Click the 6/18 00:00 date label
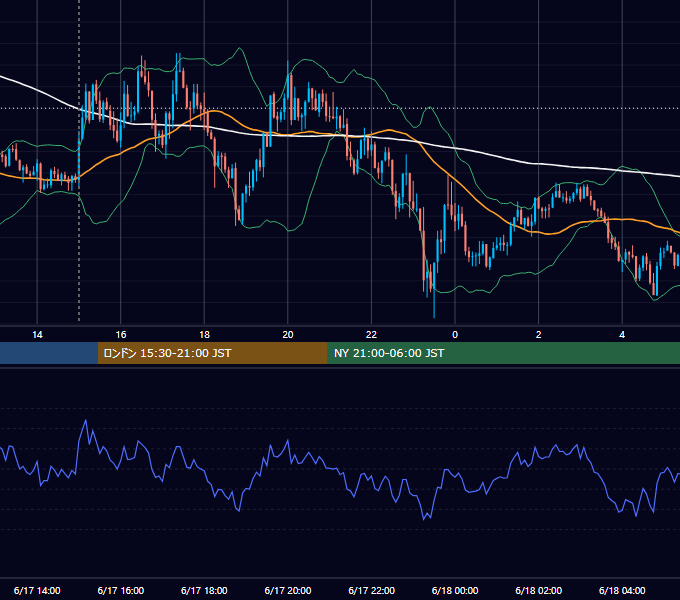Image resolution: width=680 pixels, height=600 pixels. 455,590
